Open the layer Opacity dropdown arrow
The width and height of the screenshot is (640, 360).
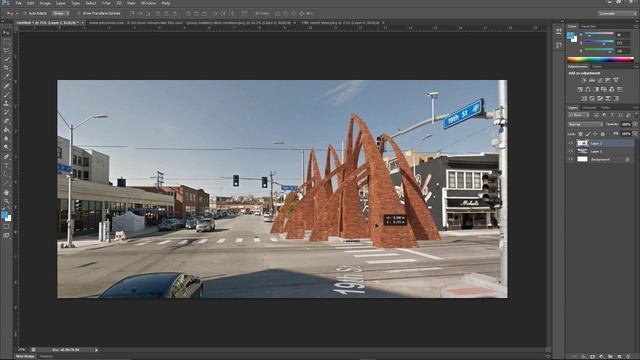click(634, 124)
